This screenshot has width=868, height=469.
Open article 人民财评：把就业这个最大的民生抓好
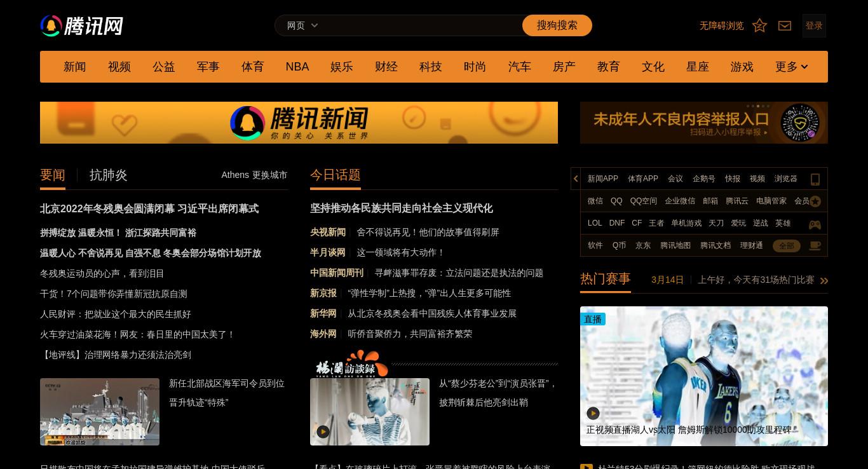116,314
